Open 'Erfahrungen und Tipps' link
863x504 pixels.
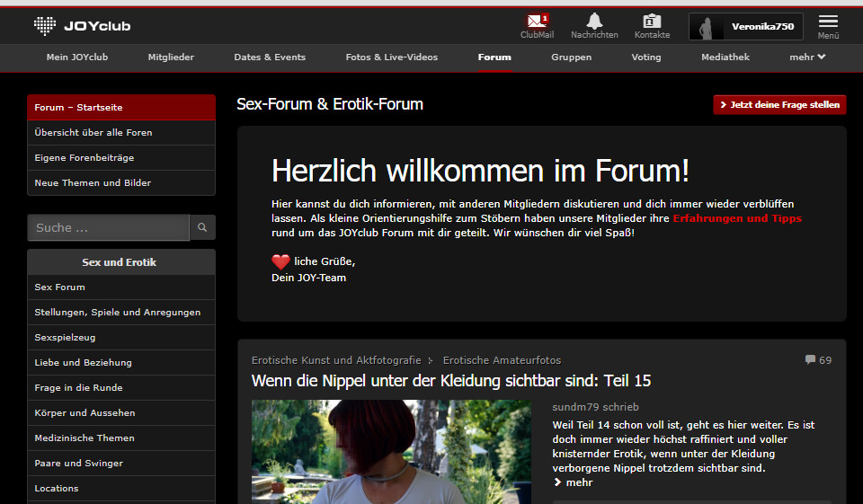[x=736, y=218]
